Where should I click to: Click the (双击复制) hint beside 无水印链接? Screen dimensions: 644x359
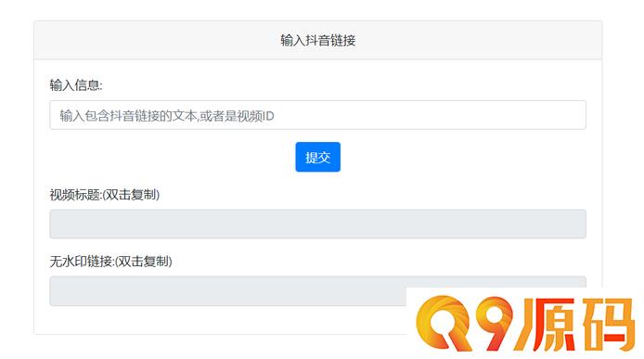pyautogui.click(x=143, y=261)
